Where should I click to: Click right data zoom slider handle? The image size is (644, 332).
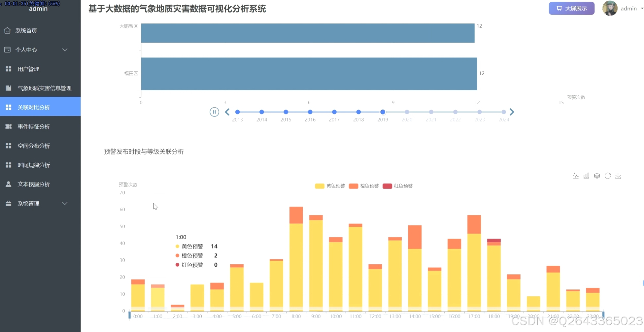603,315
